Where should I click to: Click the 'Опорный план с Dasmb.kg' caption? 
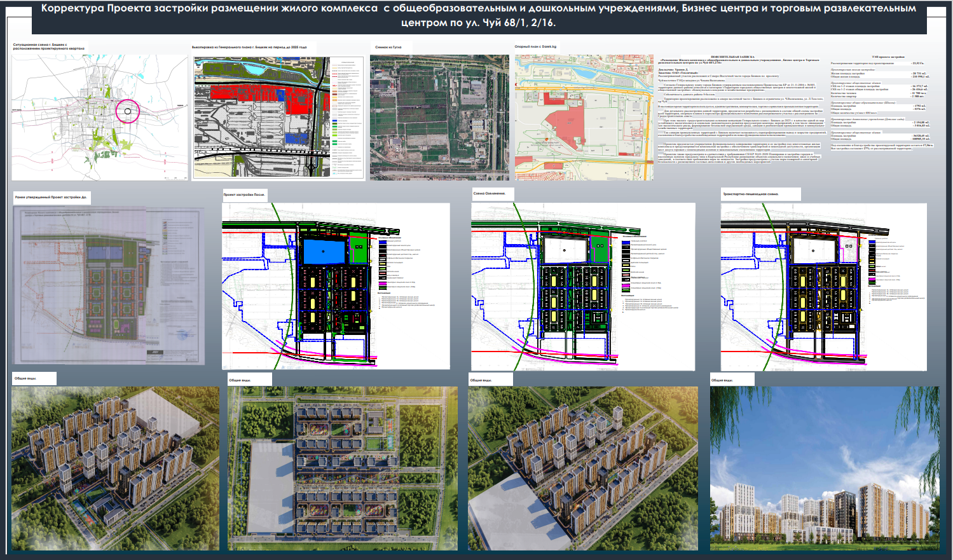point(536,46)
